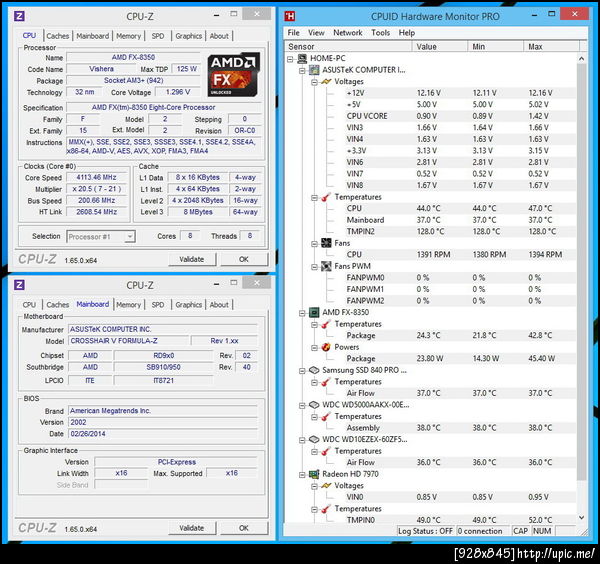The image size is (600, 564).
Task: Click the 0 connection status field
Action: (x=483, y=531)
